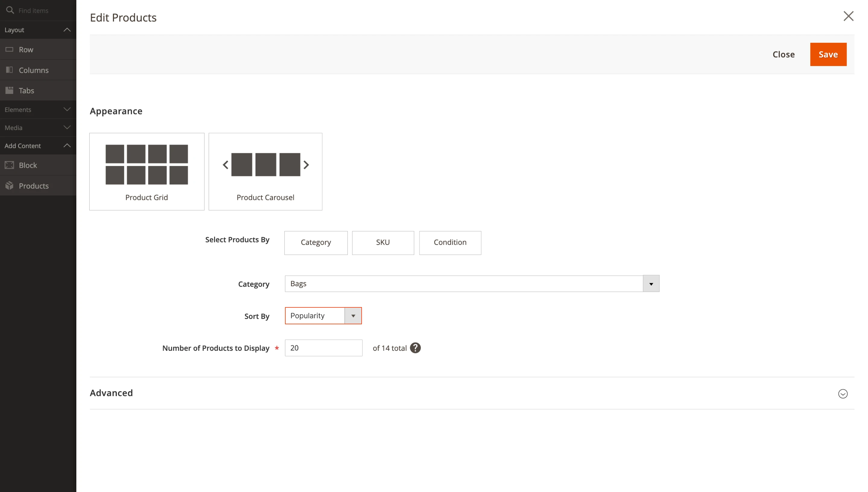Open the Sort By Popularity dropdown

(353, 316)
